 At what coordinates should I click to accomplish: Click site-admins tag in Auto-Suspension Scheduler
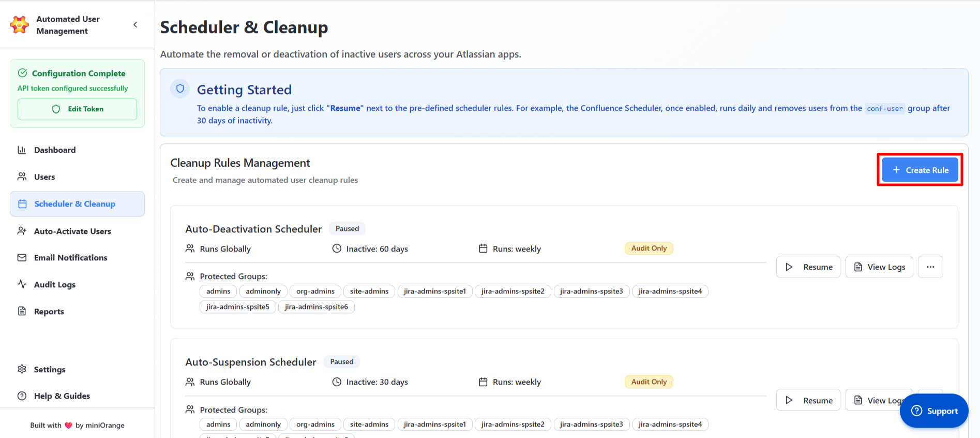tap(369, 425)
